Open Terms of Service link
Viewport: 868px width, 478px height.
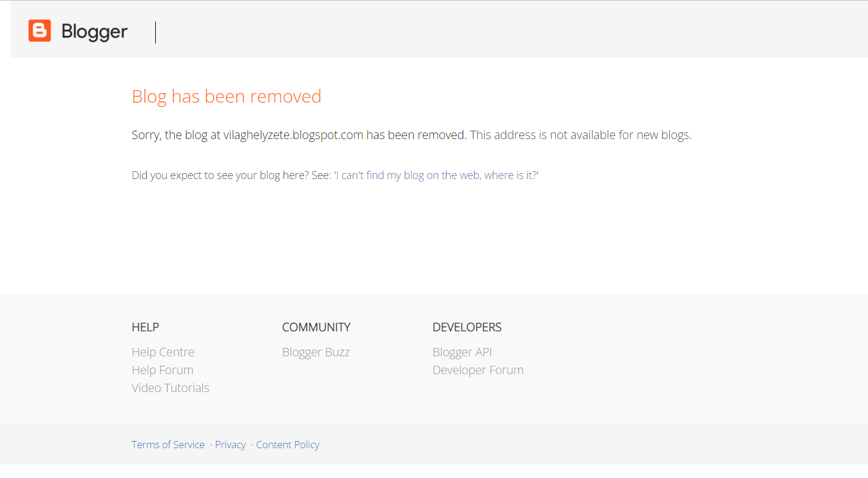coord(168,445)
